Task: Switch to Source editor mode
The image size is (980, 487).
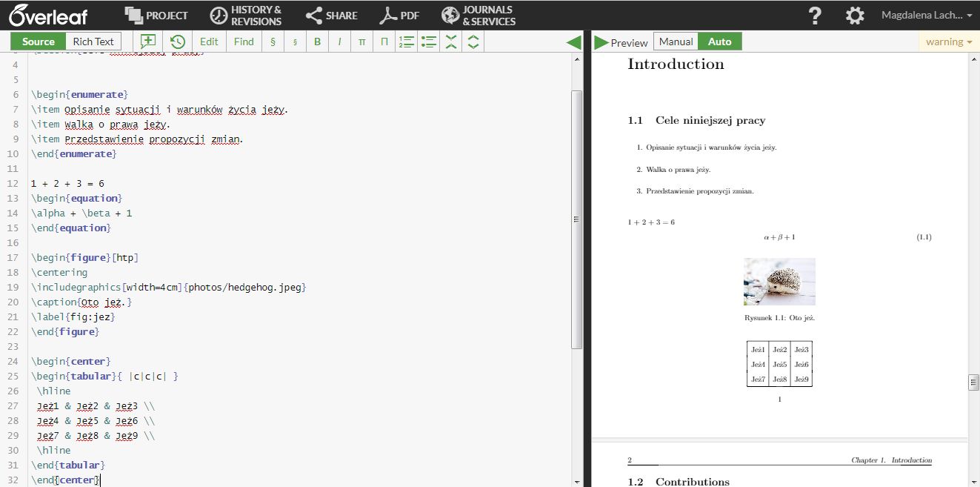Action: (39, 42)
